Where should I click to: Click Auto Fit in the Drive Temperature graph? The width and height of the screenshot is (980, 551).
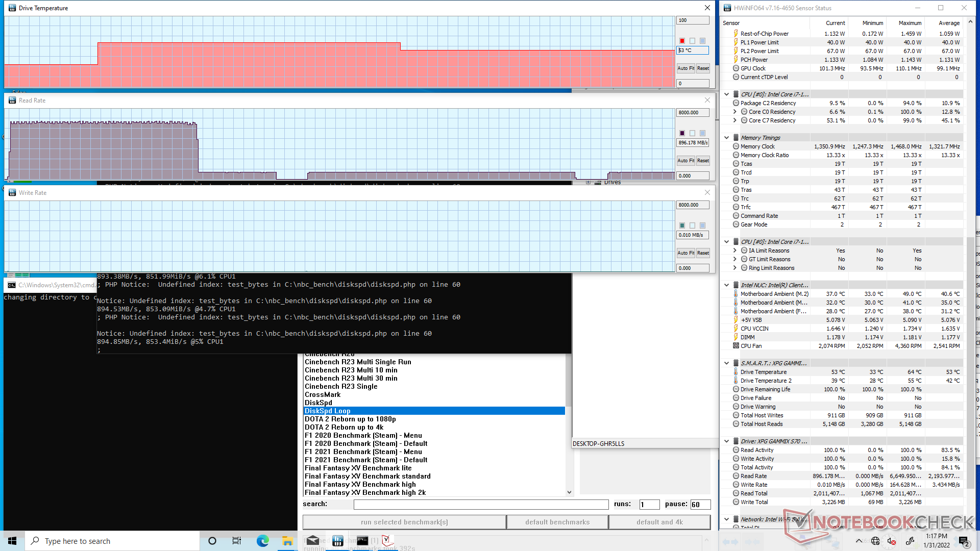coord(685,68)
